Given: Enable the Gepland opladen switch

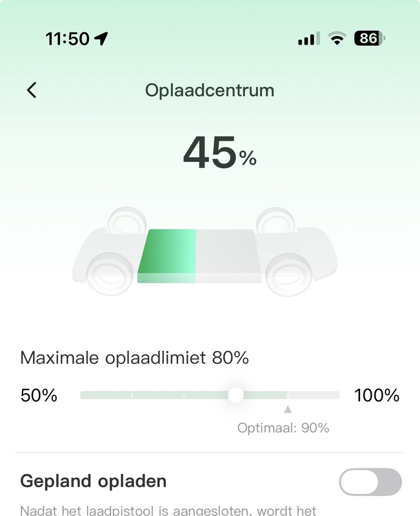Looking at the screenshot, I should coord(370,482).
